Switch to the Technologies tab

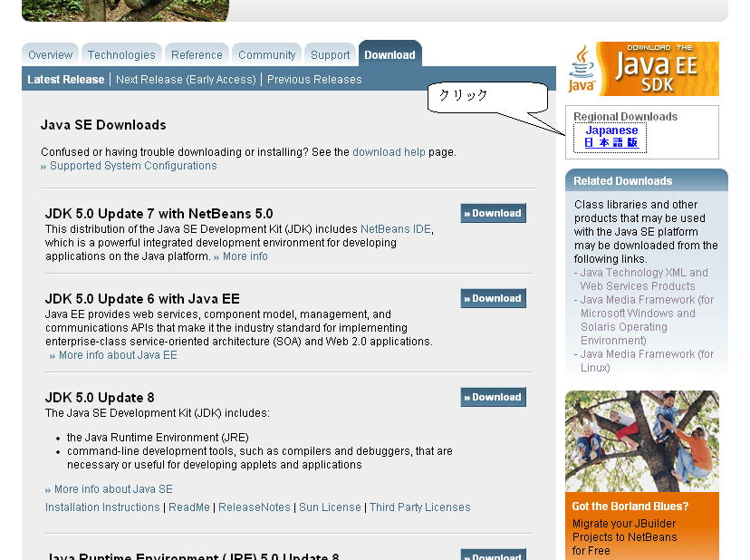click(121, 54)
